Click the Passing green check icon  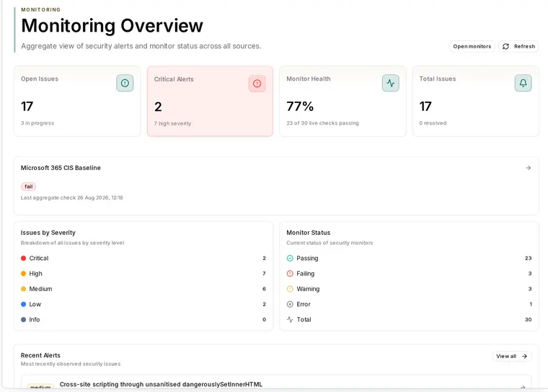click(290, 258)
